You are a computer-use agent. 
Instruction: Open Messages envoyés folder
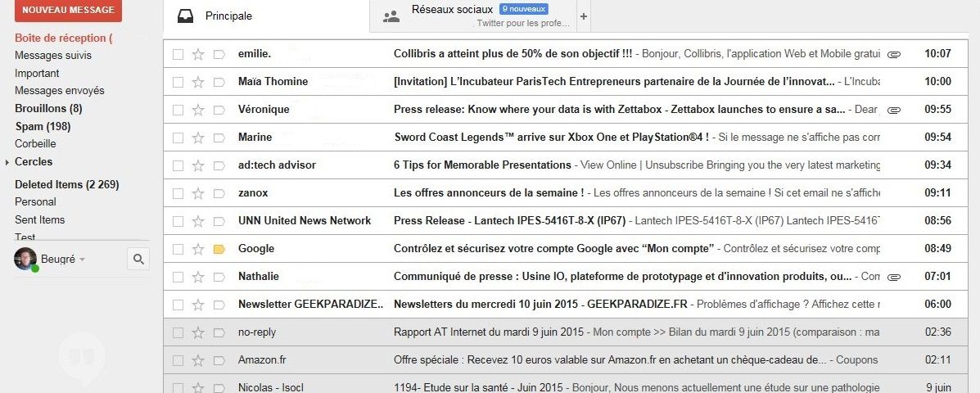(60, 91)
